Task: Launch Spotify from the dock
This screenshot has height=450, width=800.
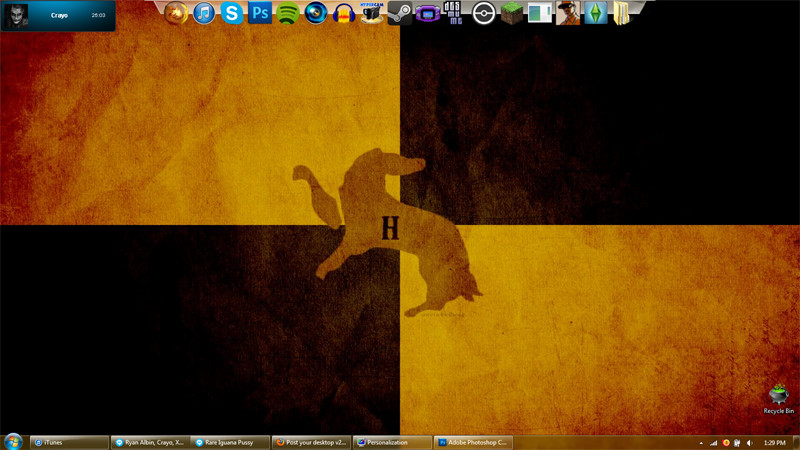Action: tap(288, 13)
